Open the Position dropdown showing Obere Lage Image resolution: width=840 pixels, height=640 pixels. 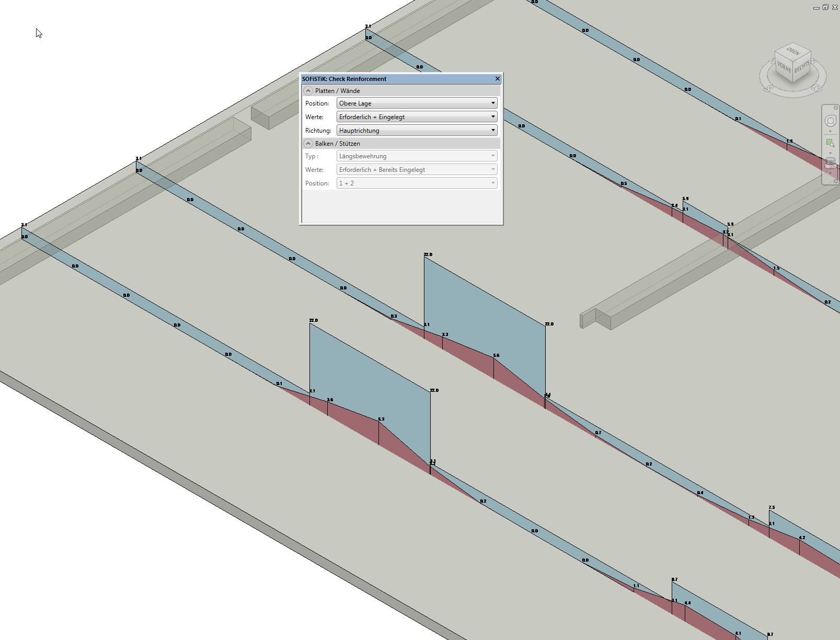coord(417,103)
